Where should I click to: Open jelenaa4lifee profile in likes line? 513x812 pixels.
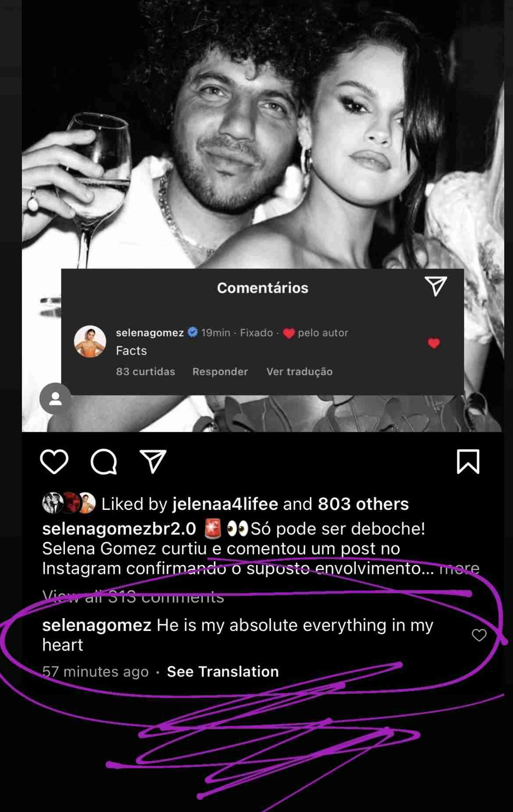[225, 504]
